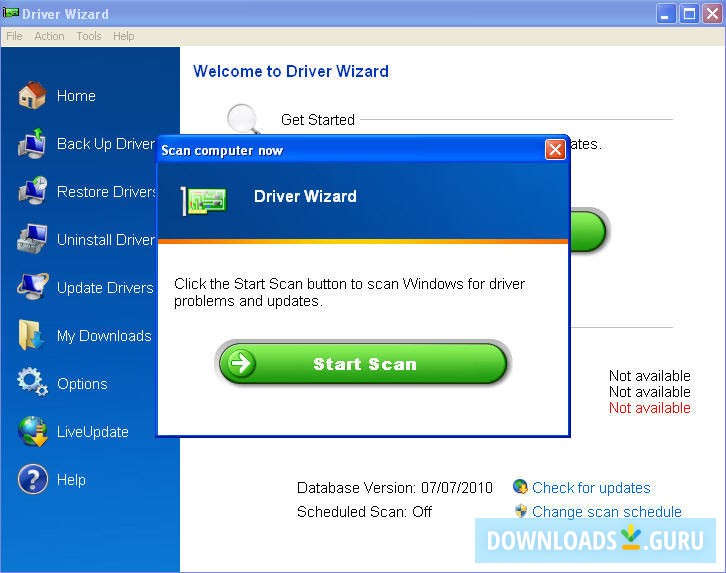Click the Uninstall Drivers icon

pos(32,239)
